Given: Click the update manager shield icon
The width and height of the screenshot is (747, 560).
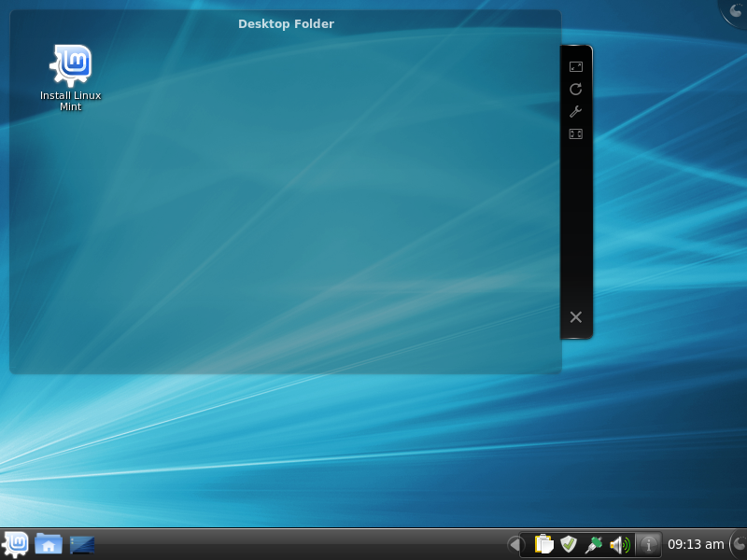Looking at the screenshot, I should [x=569, y=544].
